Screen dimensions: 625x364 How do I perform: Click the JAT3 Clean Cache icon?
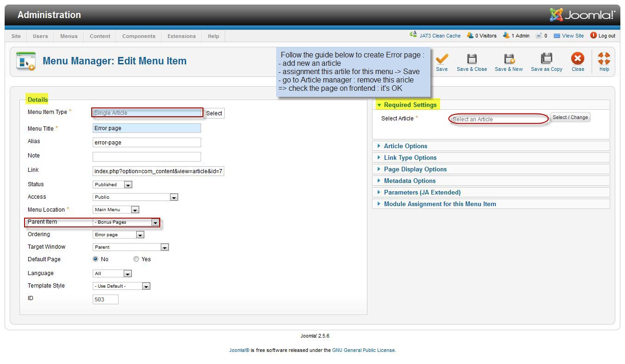click(413, 35)
